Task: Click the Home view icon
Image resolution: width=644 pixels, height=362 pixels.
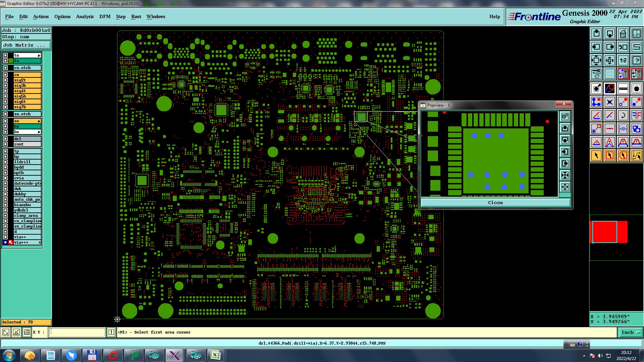Action: click(x=623, y=34)
